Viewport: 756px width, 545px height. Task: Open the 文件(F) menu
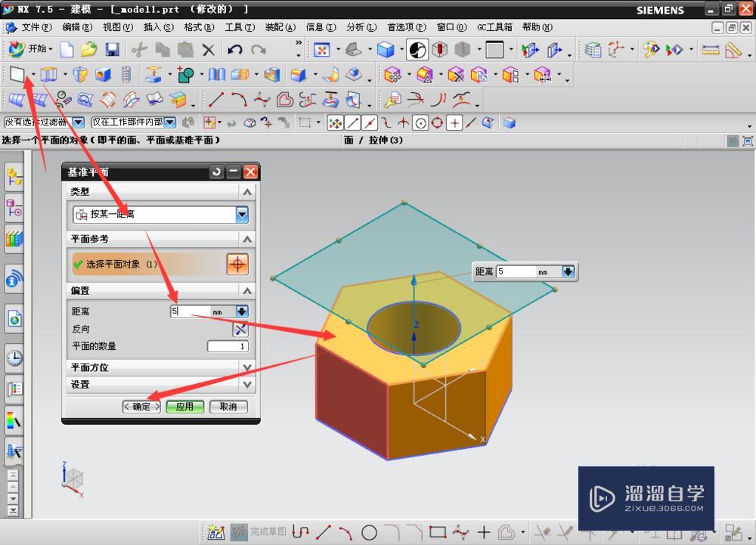(x=36, y=27)
